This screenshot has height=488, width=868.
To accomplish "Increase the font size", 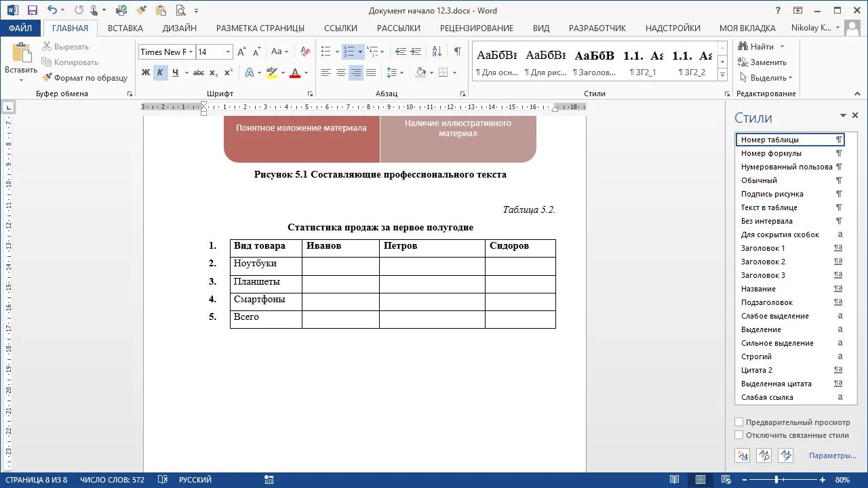I will point(242,52).
